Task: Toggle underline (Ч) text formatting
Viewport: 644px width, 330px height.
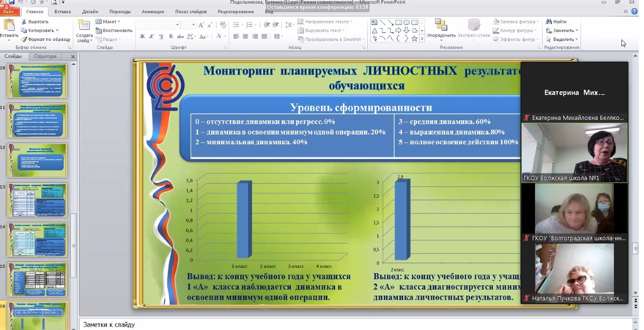Action: [161, 37]
